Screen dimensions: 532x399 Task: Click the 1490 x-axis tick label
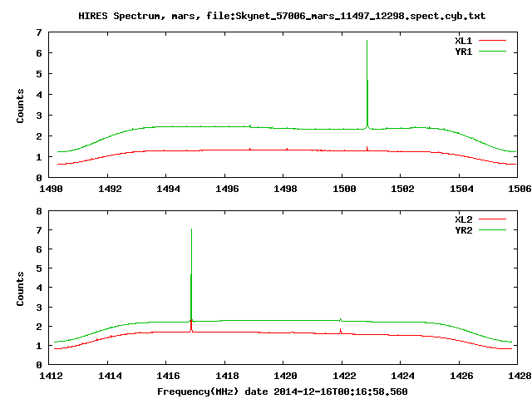pos(51,189)
